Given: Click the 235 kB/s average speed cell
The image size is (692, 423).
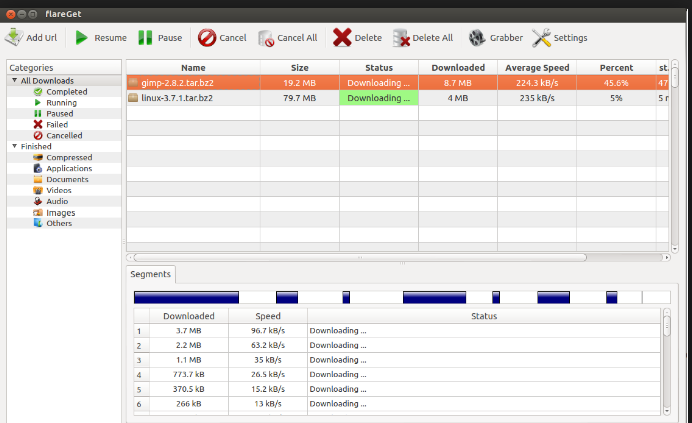Looking at the screenshot, I should coord(537,98).
